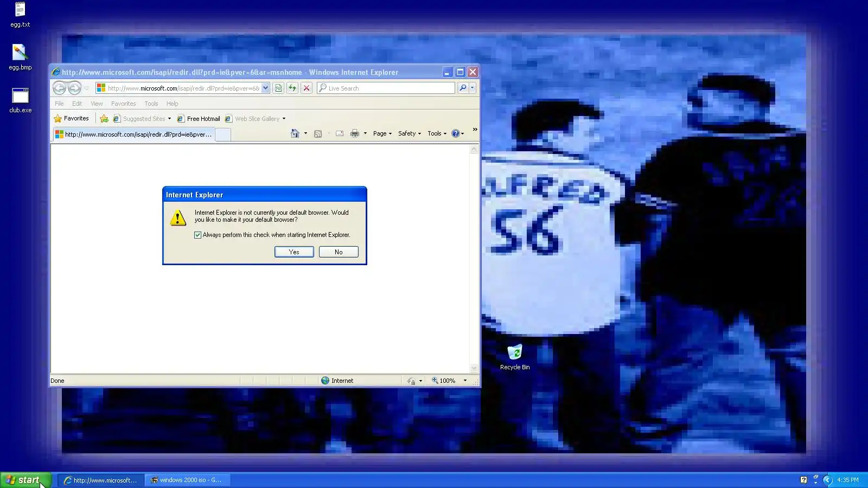Image resolution: width=868 pixels, height=488 pixels.
Task: Select the Recycle Bin desktop icon
Action: point(515,357)
